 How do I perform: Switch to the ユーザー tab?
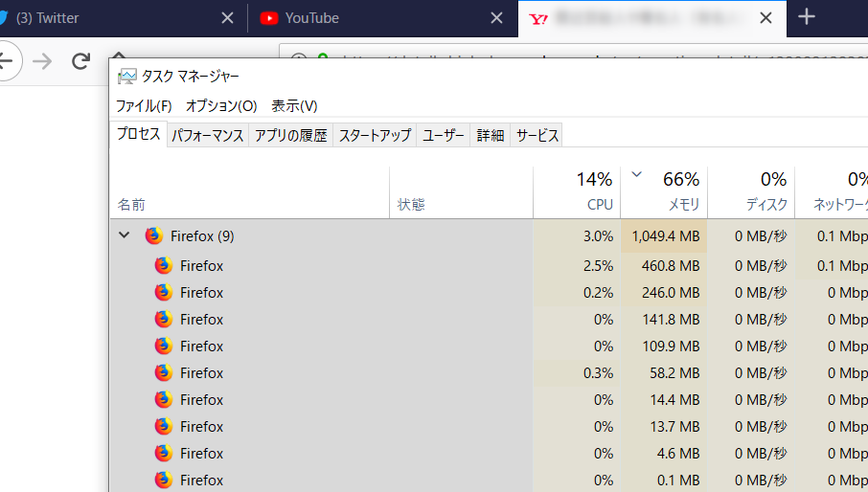tap(443, 135)
